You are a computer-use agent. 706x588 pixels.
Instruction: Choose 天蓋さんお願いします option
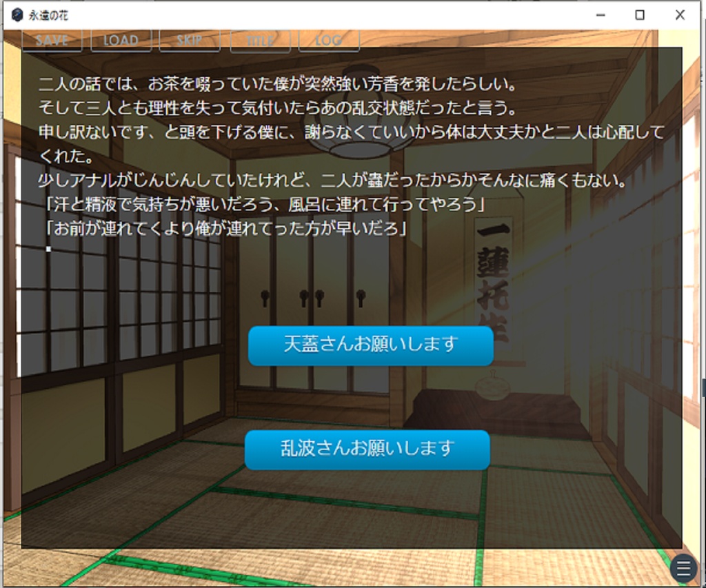(x=370, y=345)
